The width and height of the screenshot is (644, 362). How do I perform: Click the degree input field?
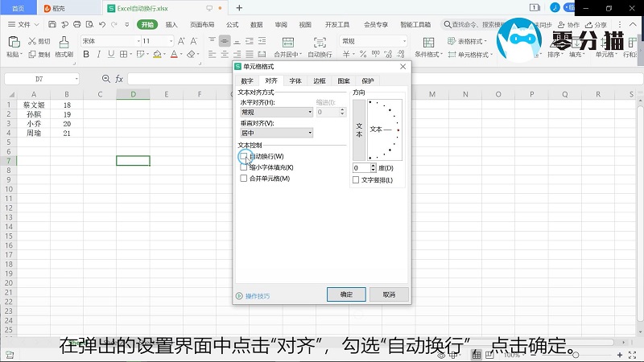point(360,168)
